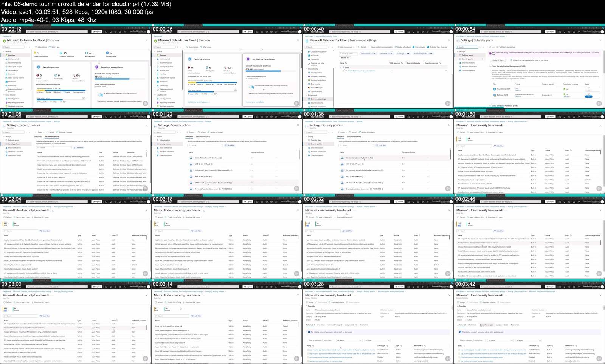The height and width of the screenshot is (364, 605).
Task: Click Foundational CSPM shield icon in 00:00:54 frame
Action: click(495, 89)
